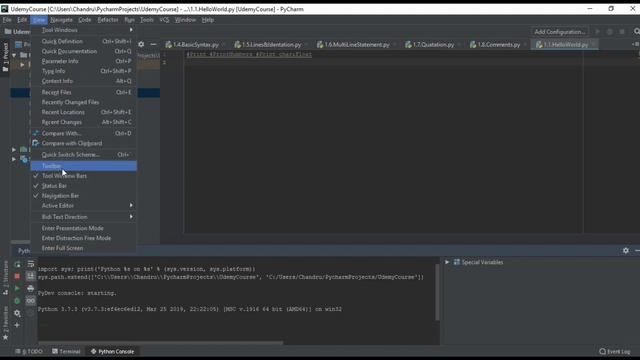The width and height of the screenshot is (640, 360).
Task: Open Favorites star tool window
Action: [x=5, y=324]
